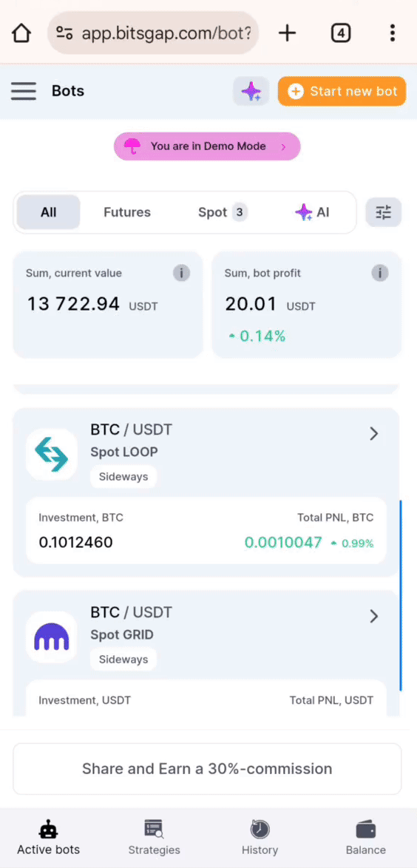Tap the Spot GRID Kraken logo
Image resolution: width=417 pixels, height=868 pixels.
click(x=52, y=637)
